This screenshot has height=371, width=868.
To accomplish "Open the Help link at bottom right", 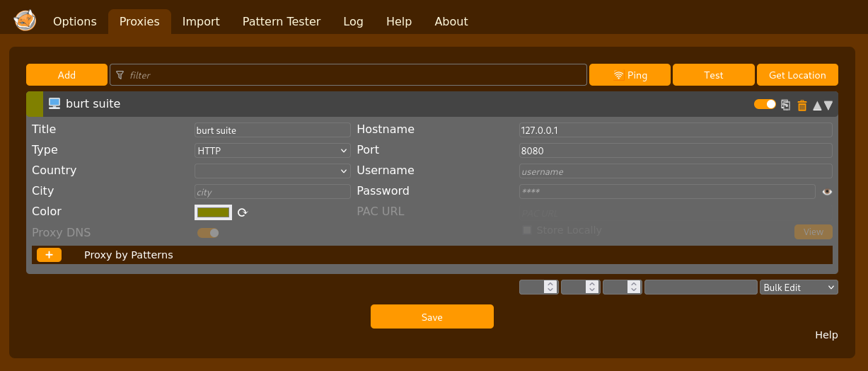I will coord(826,335).
